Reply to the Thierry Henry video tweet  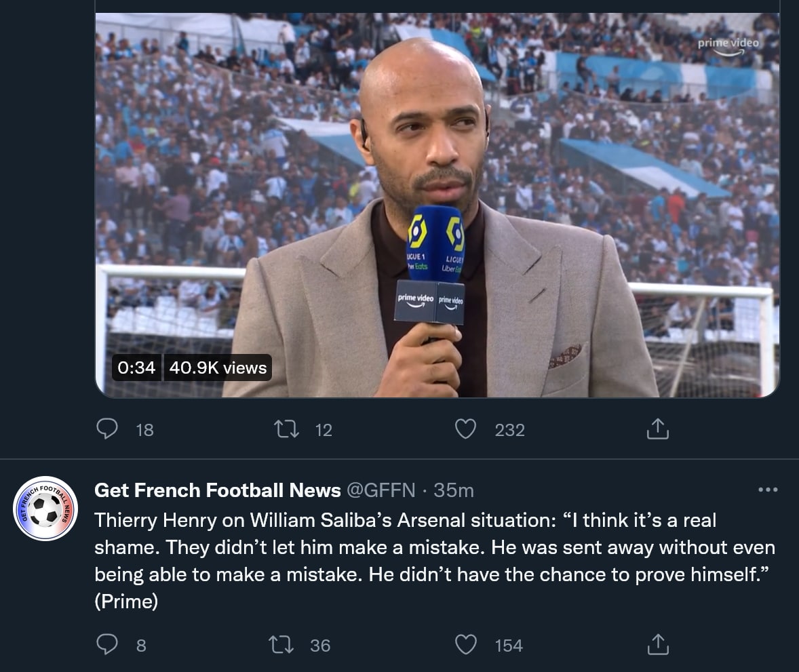(x=107, y=429)
